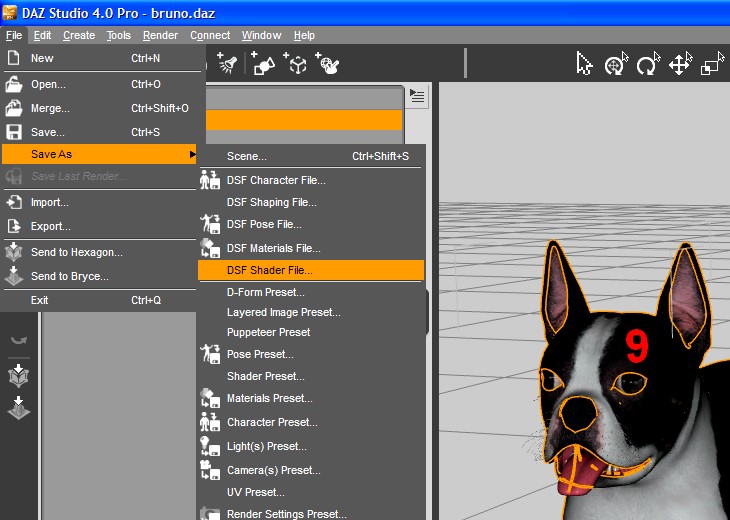Click the DSF Materials File icon
Screen dimensions: 730x520
[210, 248]
